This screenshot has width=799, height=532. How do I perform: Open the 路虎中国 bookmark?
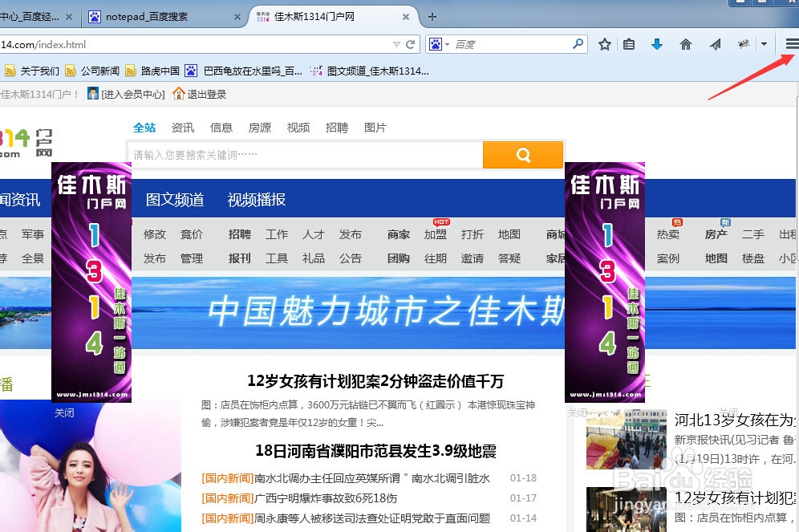click(152, 71)
